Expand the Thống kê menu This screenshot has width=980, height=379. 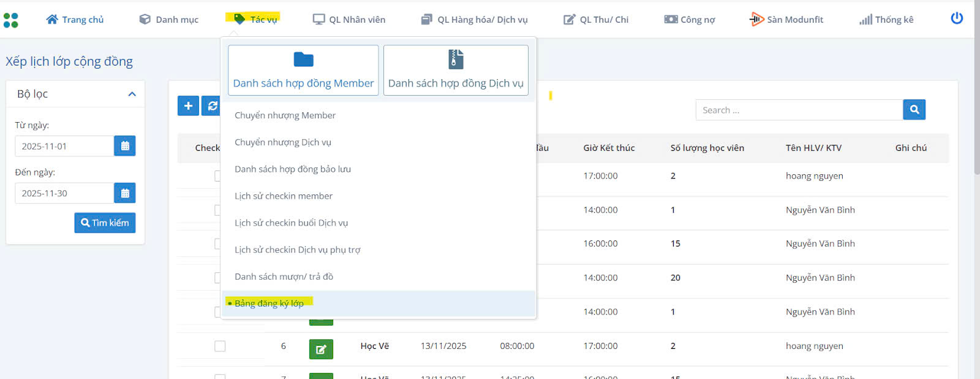[x=886, y=20]
